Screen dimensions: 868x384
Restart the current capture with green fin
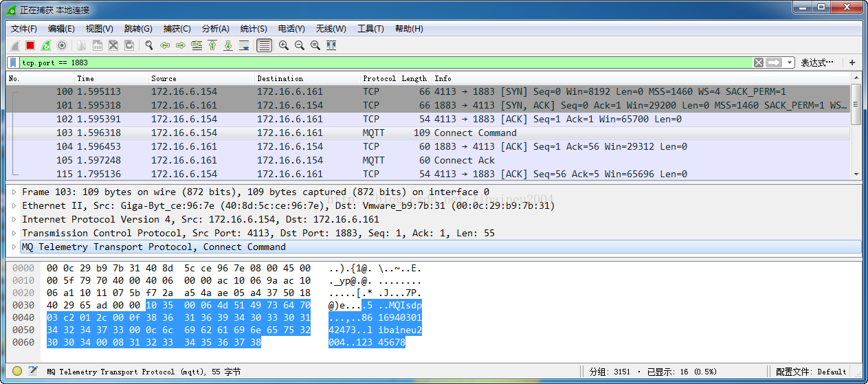[46, 45]
